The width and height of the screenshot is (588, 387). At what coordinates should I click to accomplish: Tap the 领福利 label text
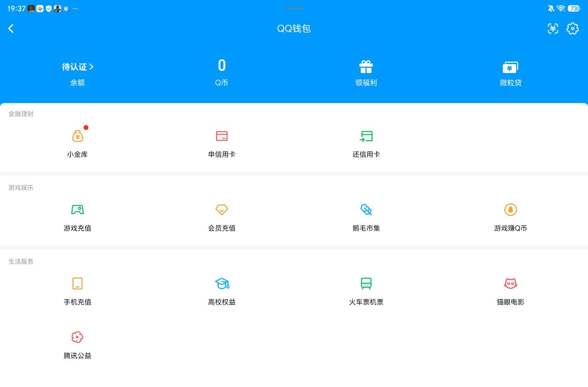(366, 83)
